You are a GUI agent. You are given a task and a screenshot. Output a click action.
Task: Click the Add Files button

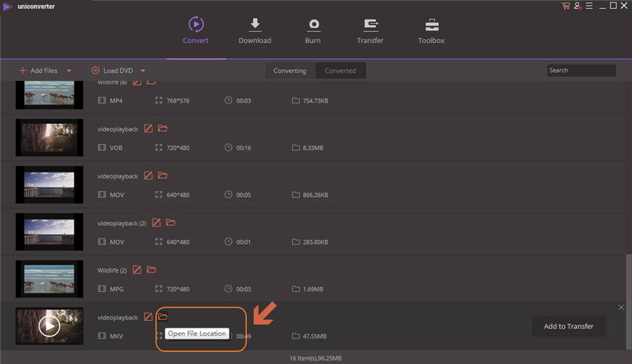39,71
